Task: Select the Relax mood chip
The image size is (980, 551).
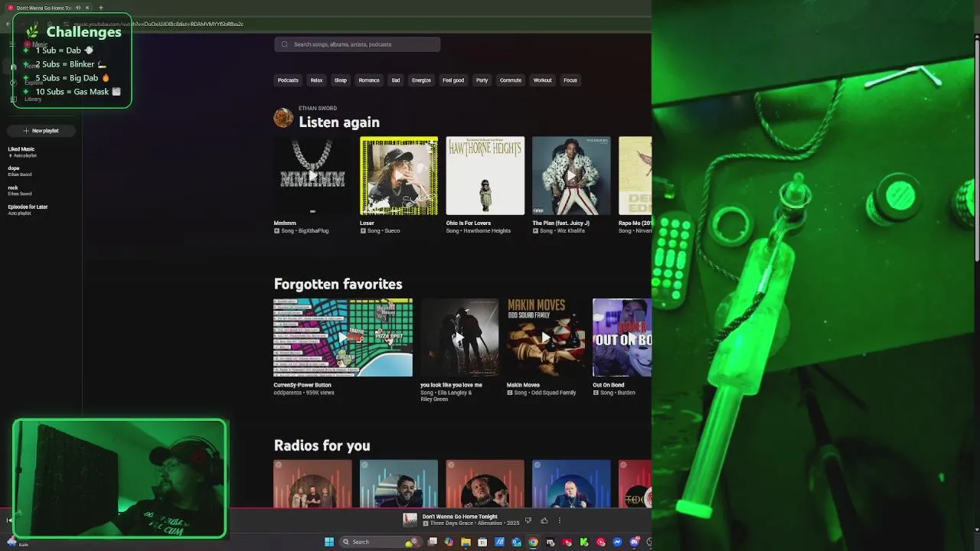Action: (x=316, y=80)
